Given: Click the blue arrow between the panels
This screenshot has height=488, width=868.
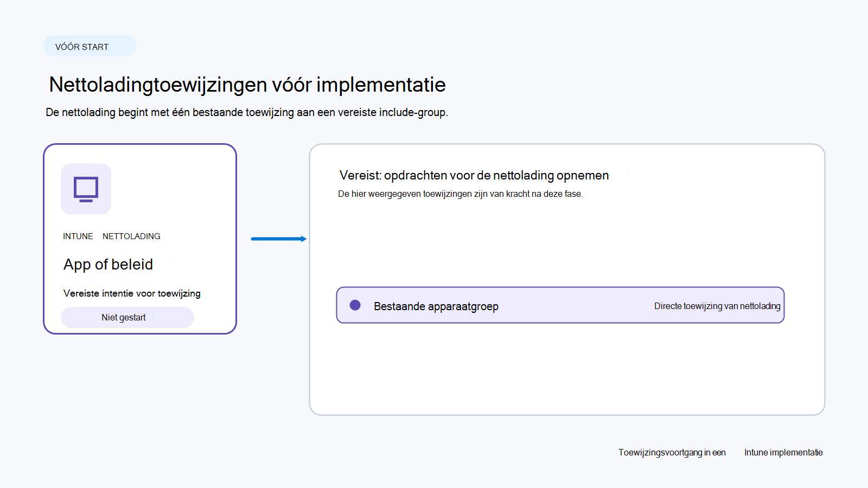Looking at the screenshot, I should coord(279,239).
